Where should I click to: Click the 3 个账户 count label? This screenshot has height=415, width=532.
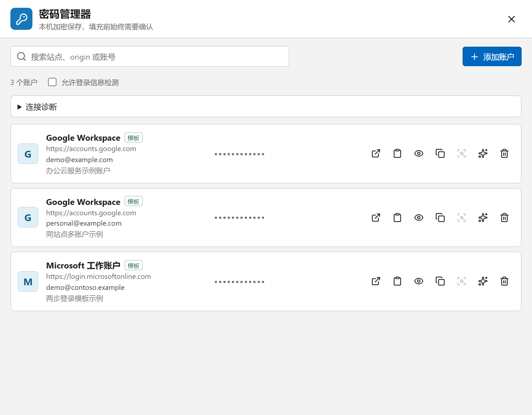(24, 82)
